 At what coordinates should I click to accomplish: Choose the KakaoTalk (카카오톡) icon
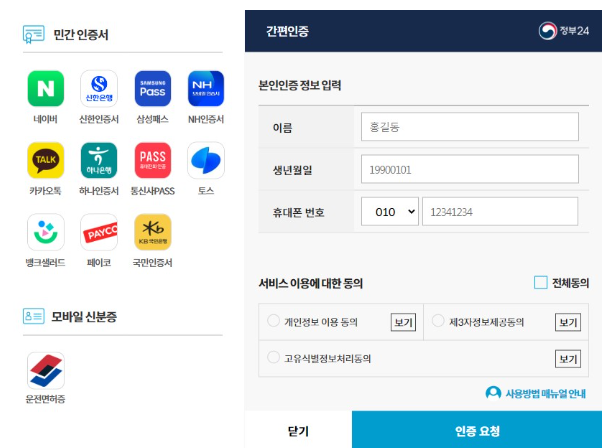pyautogui.click(x=46, y=160)
